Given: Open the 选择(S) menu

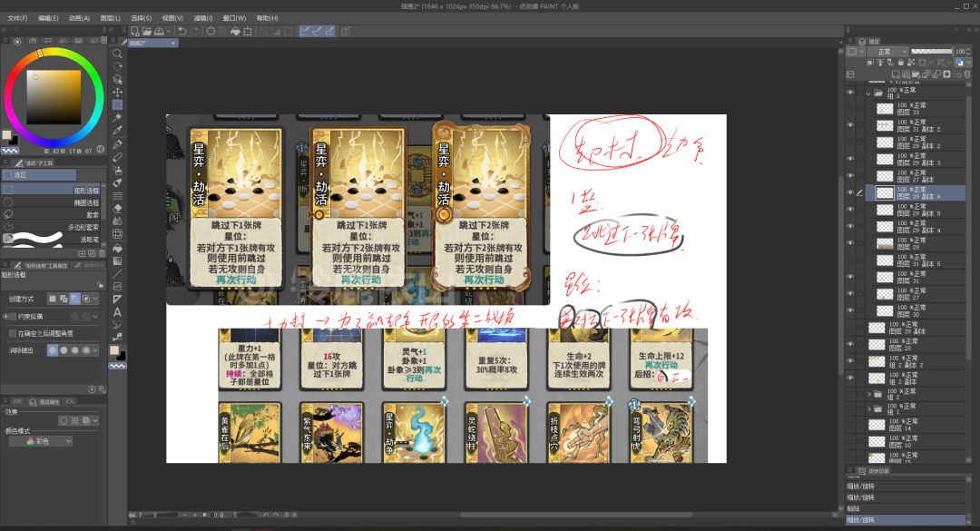Looking at the screenshot, I should click(x=142, y=18).
